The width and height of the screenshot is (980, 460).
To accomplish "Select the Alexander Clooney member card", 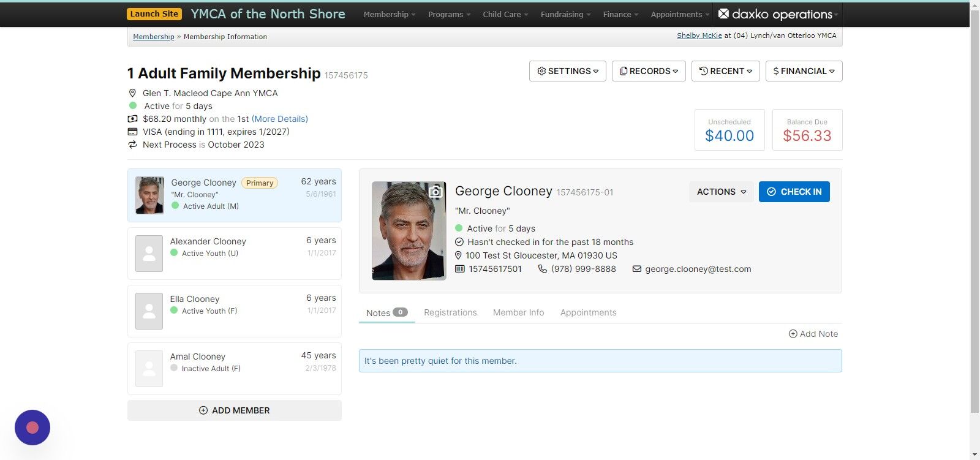I will 235,254.
